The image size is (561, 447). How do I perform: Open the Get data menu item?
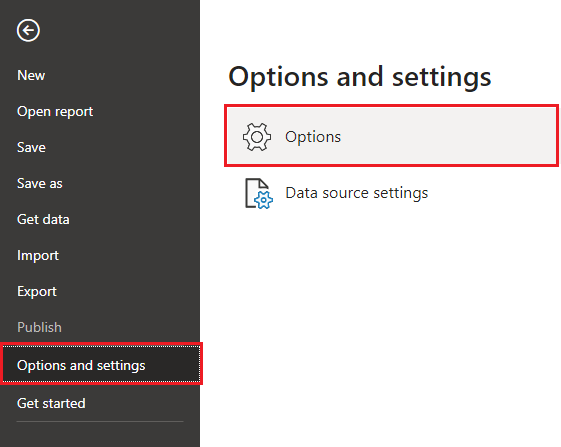(x=43, y=219)
